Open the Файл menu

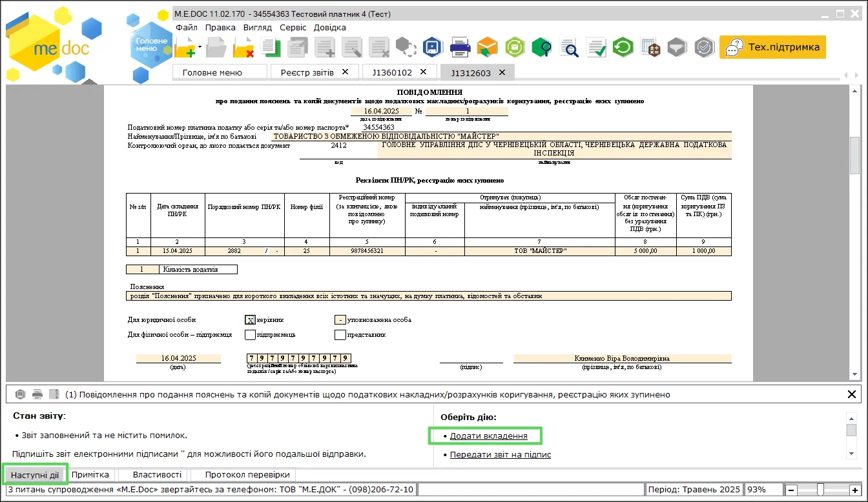coord(187,27)
